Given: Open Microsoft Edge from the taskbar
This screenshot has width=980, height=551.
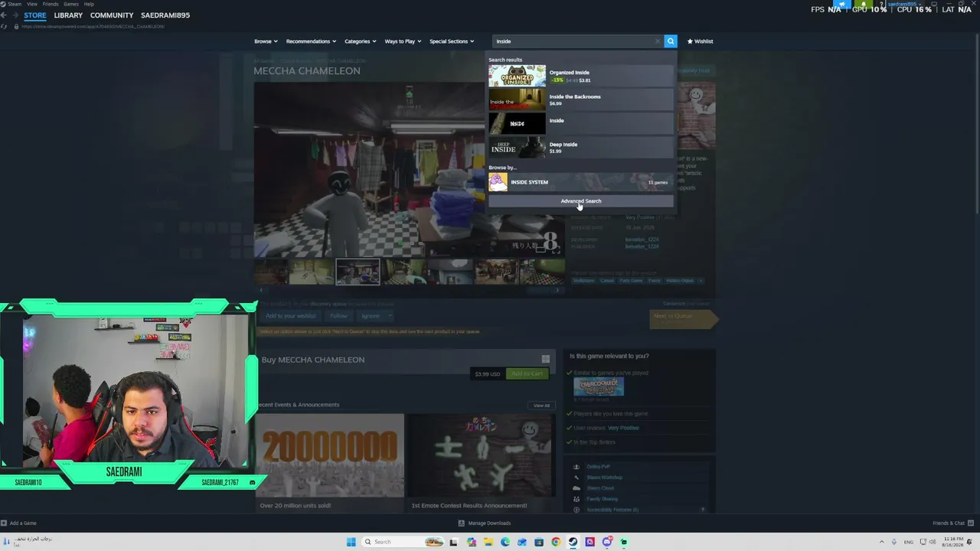Looking at the screenshot, I should point(505,542).
